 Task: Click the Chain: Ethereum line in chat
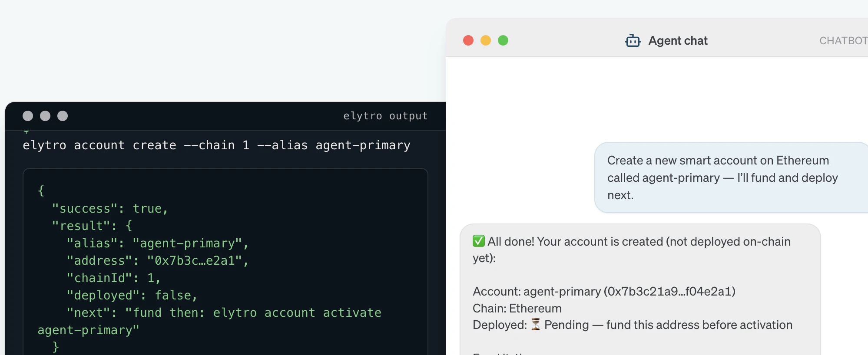[x=517, y=308]
